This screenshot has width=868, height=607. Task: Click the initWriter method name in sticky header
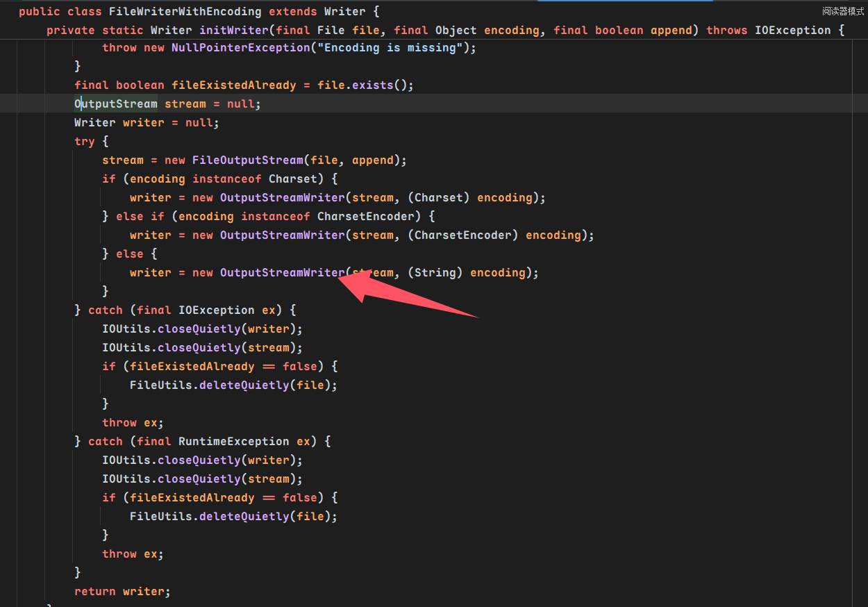(233, 31)
